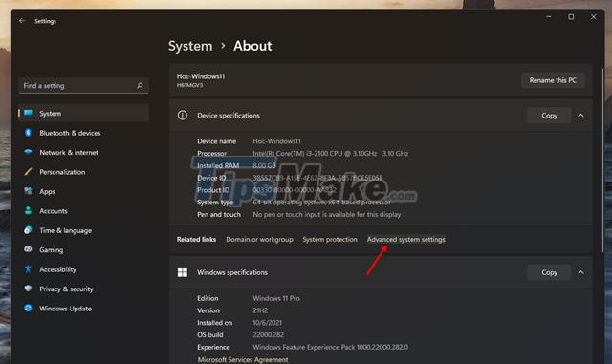The width and height of the screenshot is (612, 364).
Task: Click the Version value 21H2
Action: [x=260, y=310]
